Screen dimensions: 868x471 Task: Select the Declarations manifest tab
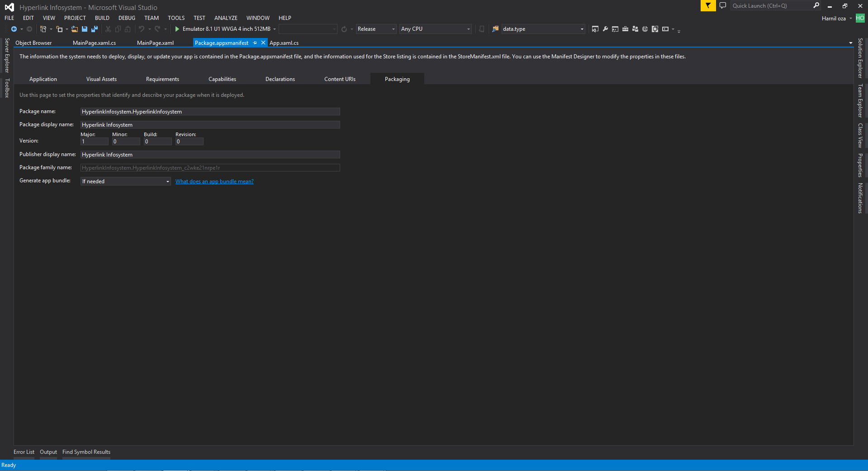coord(280,79)
